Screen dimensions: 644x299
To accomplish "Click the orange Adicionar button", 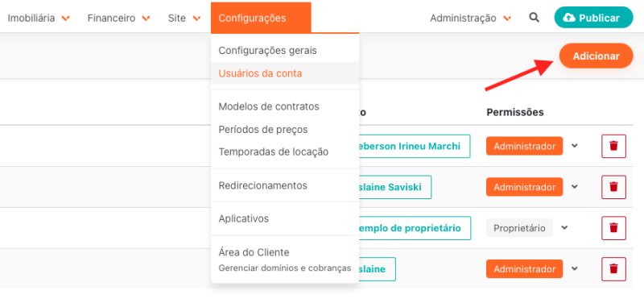I will click(x=596, y=56).
